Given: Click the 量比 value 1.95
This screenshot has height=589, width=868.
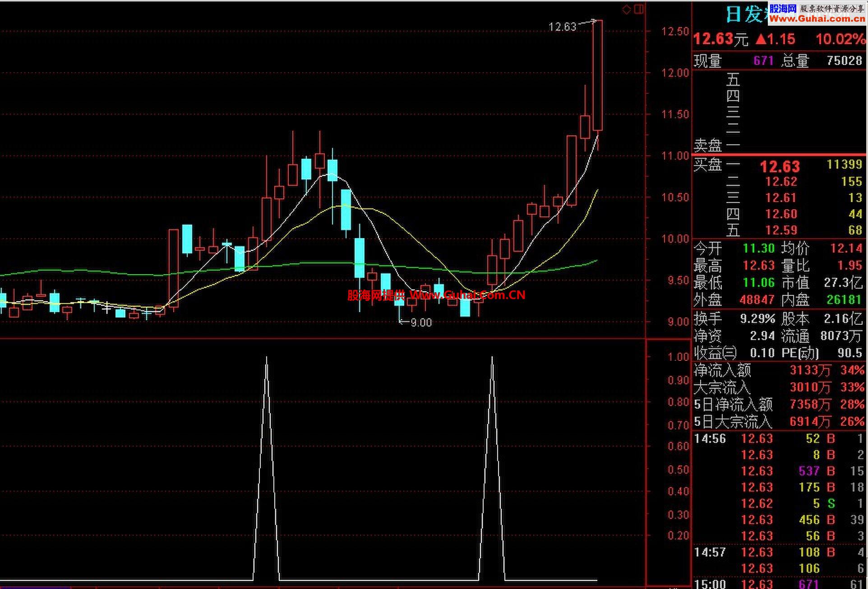Looking at the screenshot, I should [x=850, y=265].
